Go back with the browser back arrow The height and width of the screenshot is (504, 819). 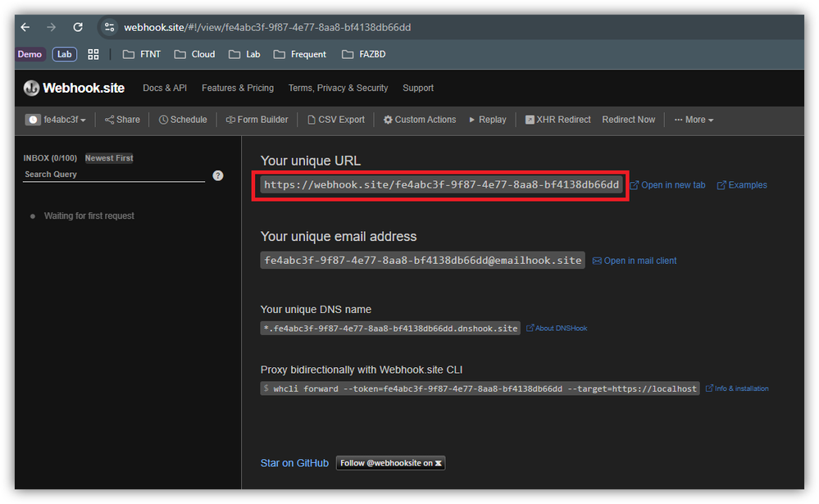25,27
